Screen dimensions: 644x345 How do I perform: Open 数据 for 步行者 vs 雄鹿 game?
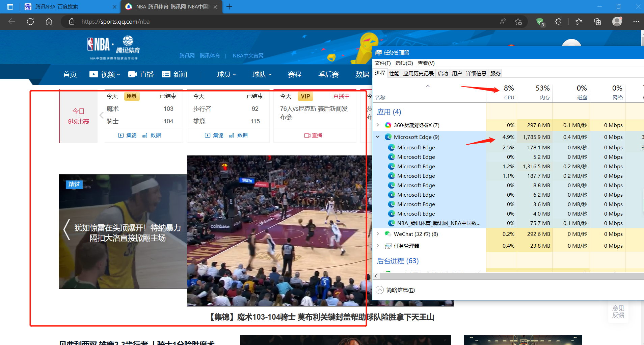pyautogui.click(x=238, y=135)
